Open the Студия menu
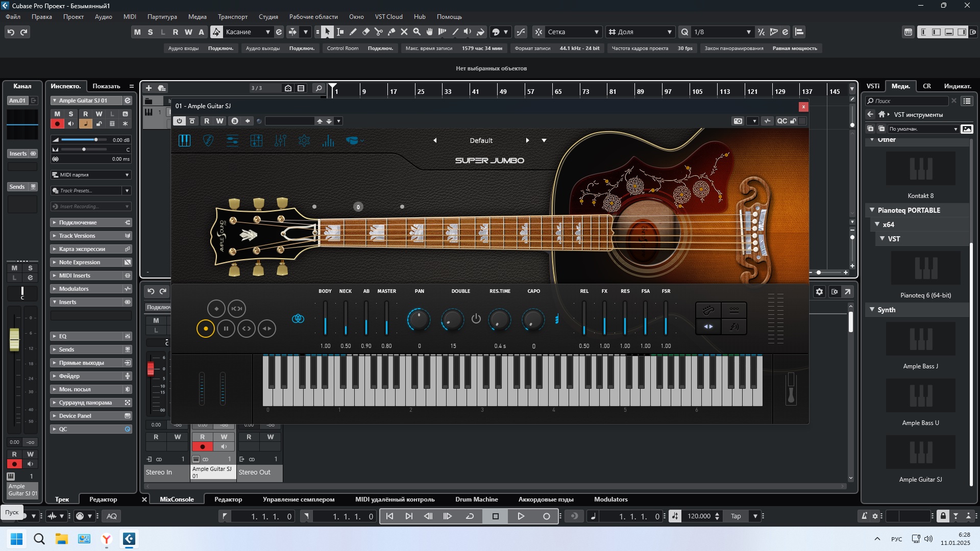Screen dimensions: 980x551 (268, 16)
